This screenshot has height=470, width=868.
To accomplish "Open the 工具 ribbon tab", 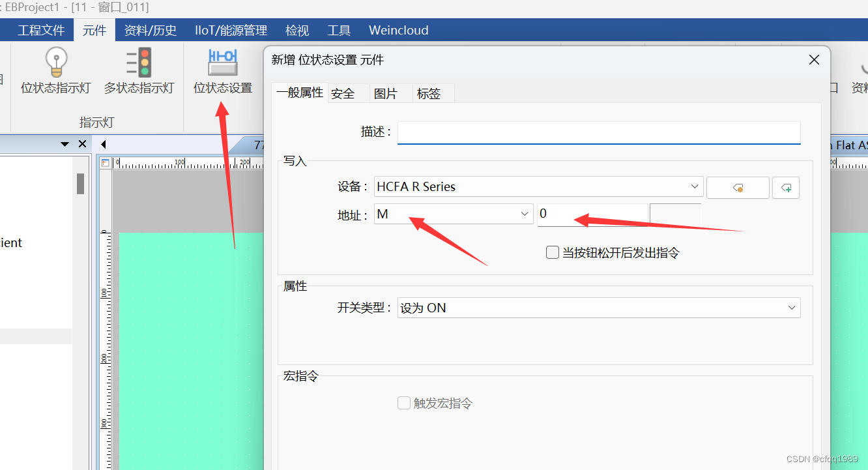I will [x=339, y=30].
